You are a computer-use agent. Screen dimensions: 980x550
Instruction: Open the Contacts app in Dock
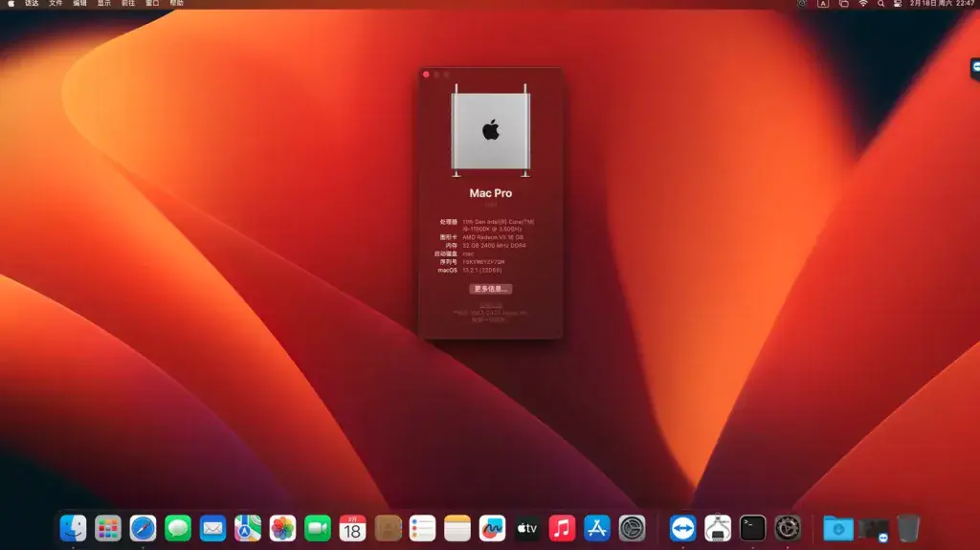click(388, 528)
